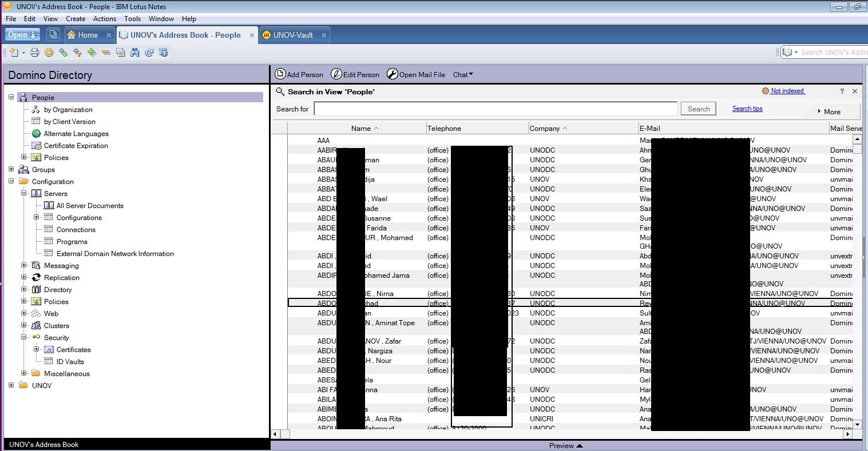Close the search bar with the X
The width and height of the screenshot is (868, 451).
click(855, 91)
